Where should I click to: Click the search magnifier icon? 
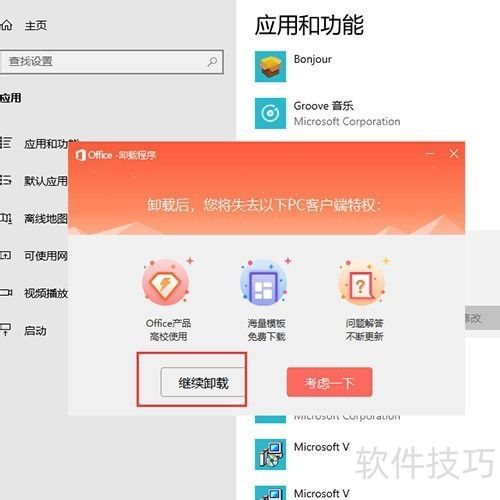pos(212,62)
